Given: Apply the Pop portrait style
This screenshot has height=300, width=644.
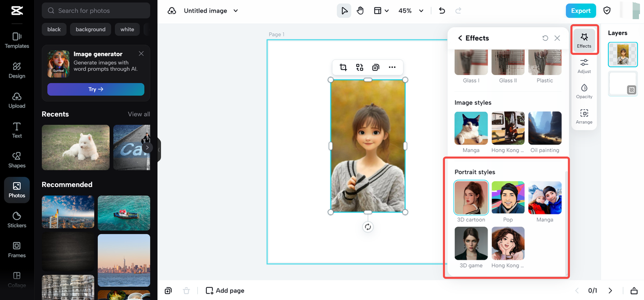Looking at the screenshot, I should click(x=508, y=198).
